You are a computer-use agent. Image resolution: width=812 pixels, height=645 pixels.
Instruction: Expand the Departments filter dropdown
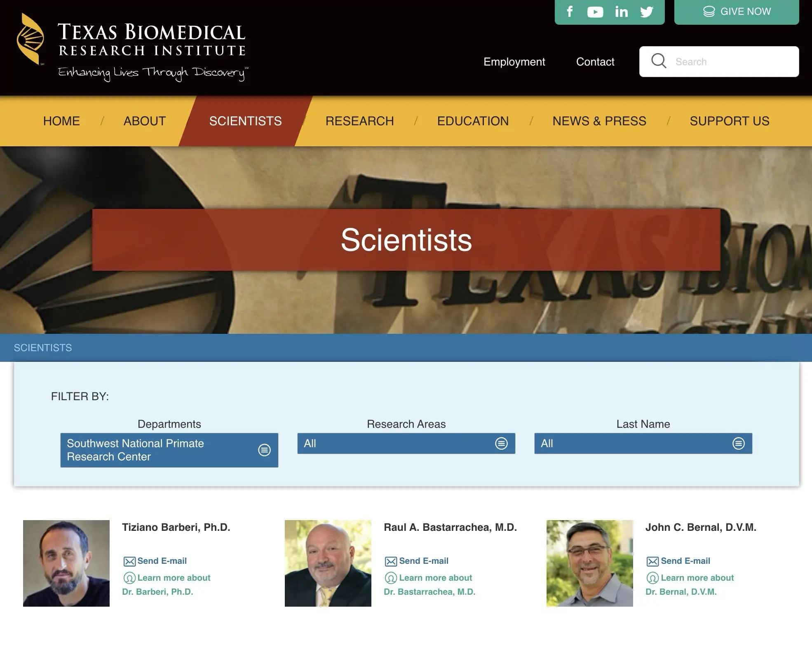click(169, 450)
